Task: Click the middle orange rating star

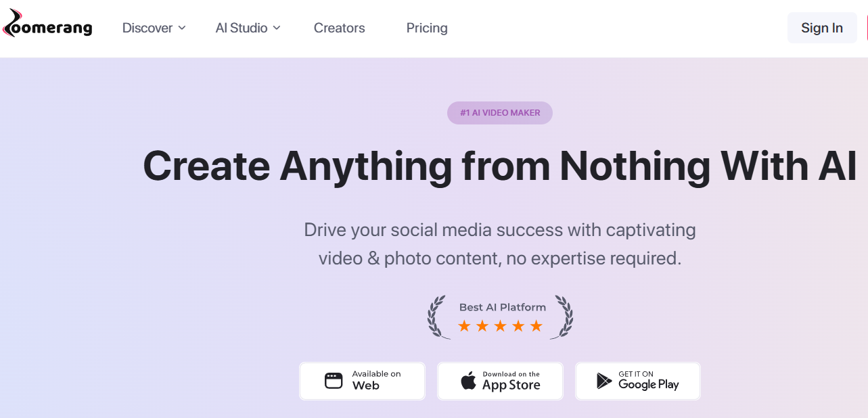Action: (x=500, y=326)
